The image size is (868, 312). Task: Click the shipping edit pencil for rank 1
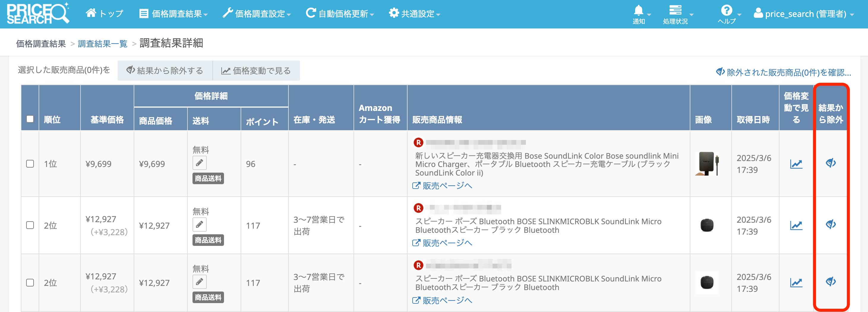pyautogui.click(x=200, y=163)
